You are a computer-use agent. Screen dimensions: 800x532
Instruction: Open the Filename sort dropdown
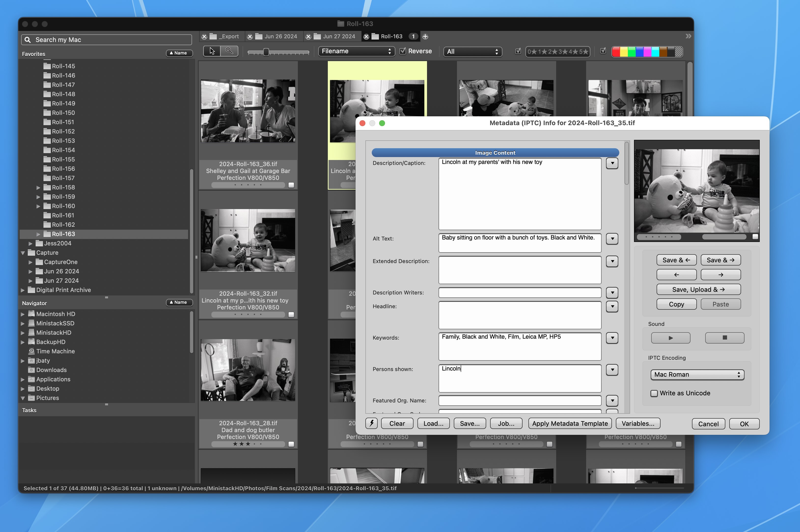[x=356, y=51]
